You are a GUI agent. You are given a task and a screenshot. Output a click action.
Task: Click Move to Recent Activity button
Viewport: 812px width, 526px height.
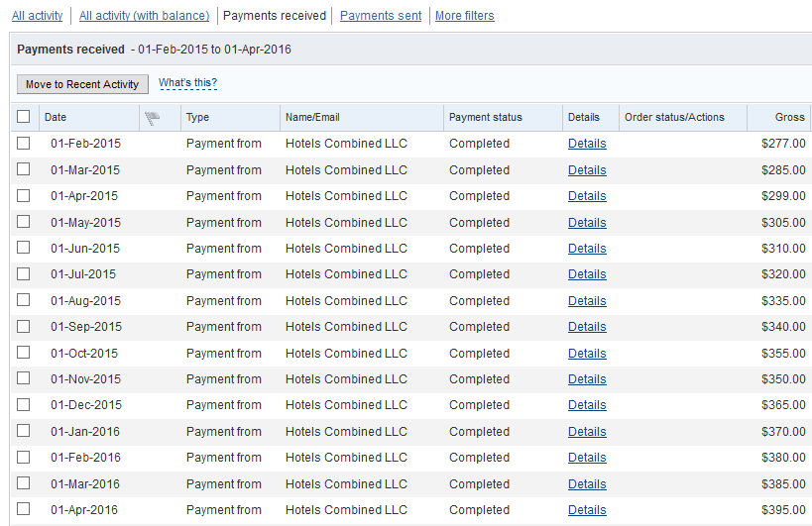pyautogui.click(x=82, y=84)
